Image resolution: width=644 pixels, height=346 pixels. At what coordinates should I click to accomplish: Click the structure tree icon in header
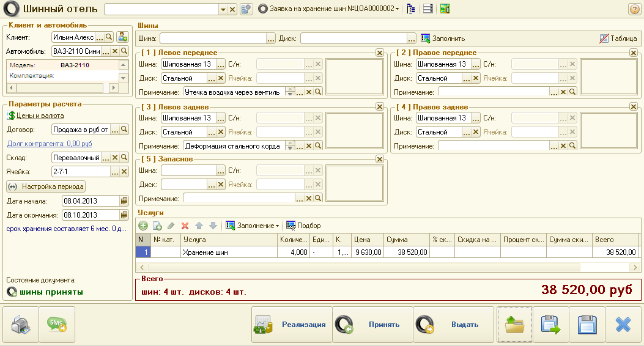click(x=411, y=9)
